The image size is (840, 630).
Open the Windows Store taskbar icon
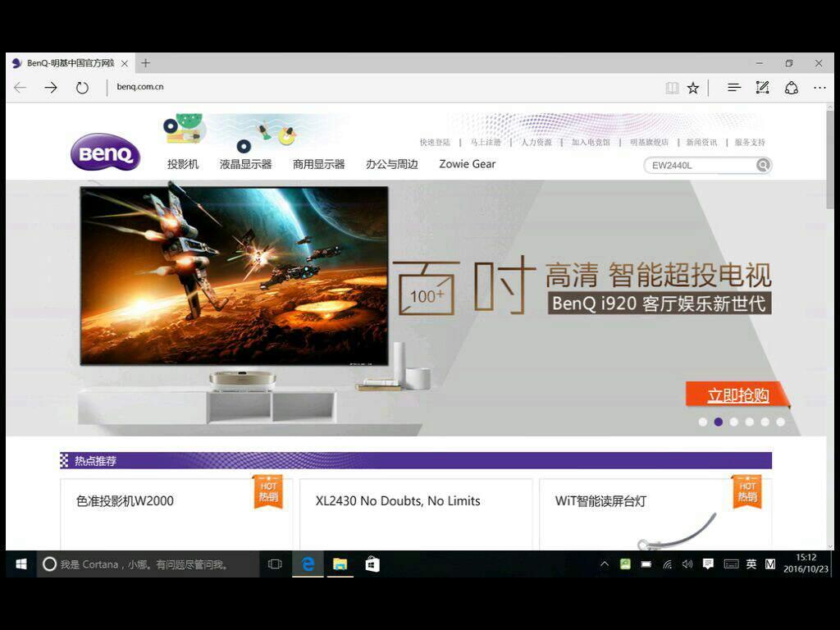372,564
